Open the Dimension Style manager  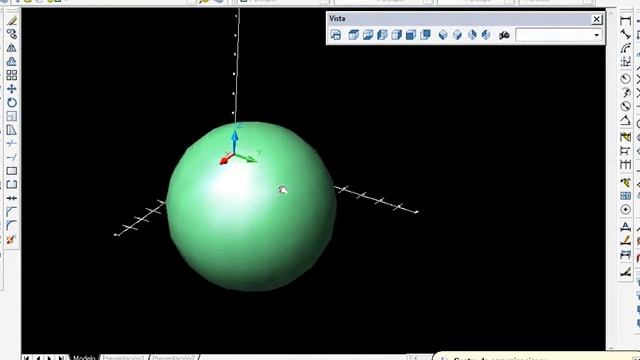tap(625, 272)
